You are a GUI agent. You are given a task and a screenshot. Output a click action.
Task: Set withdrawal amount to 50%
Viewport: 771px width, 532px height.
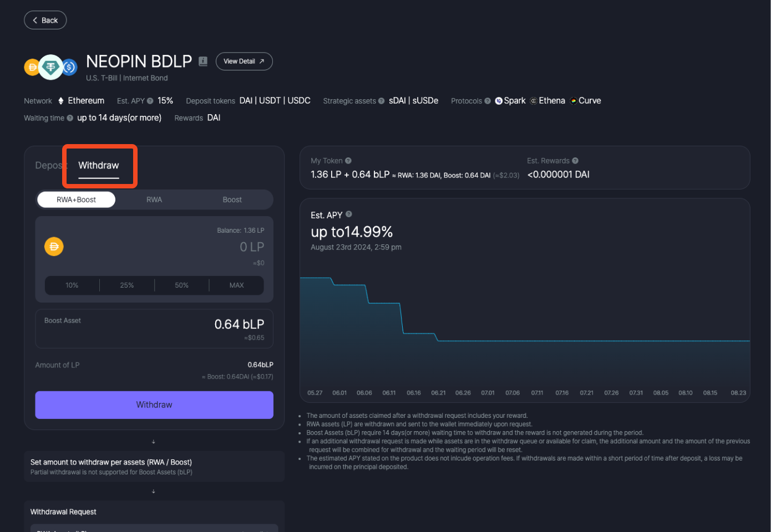pos(181,285)
